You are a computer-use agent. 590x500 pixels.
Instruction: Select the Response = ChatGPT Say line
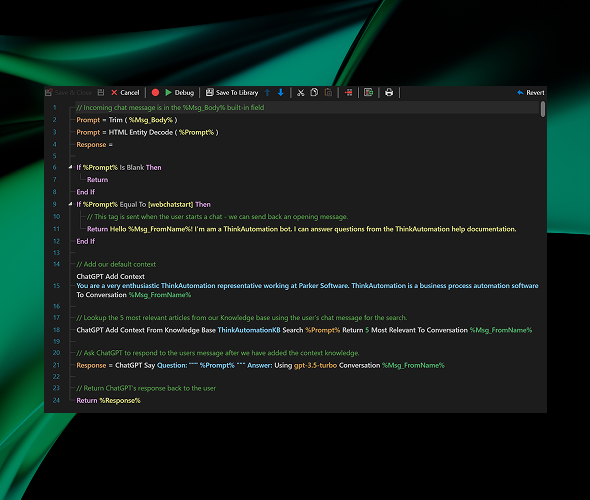pos(260,365)
